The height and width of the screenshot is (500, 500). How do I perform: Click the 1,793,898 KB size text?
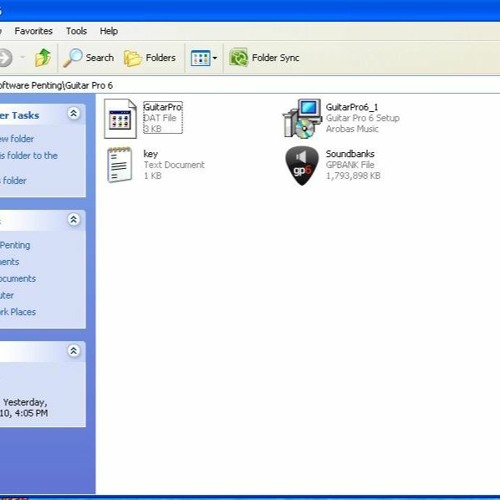(x=353, y=176)
